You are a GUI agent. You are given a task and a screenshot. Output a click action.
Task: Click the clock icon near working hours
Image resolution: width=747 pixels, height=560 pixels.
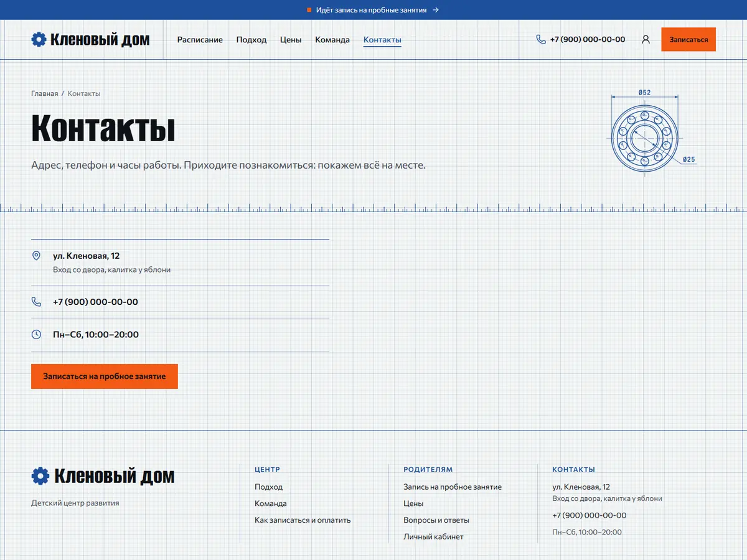coord(36,334)
